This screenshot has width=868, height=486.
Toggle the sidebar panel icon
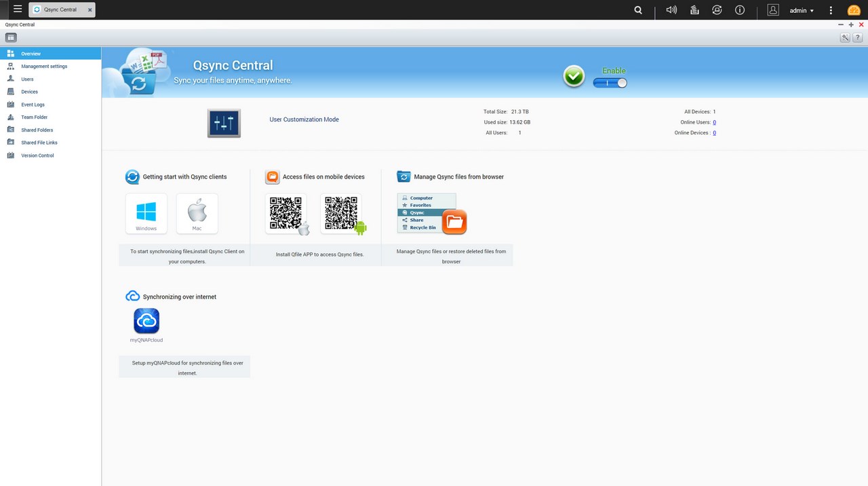tap(11, 37)
